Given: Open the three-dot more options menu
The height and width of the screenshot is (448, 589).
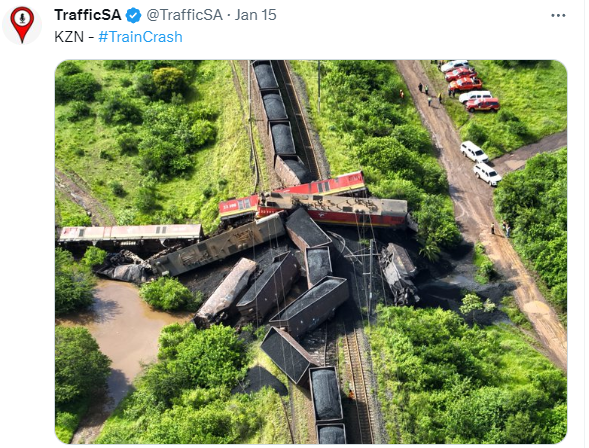Looking at the screenshot, I should click(558, 15).
